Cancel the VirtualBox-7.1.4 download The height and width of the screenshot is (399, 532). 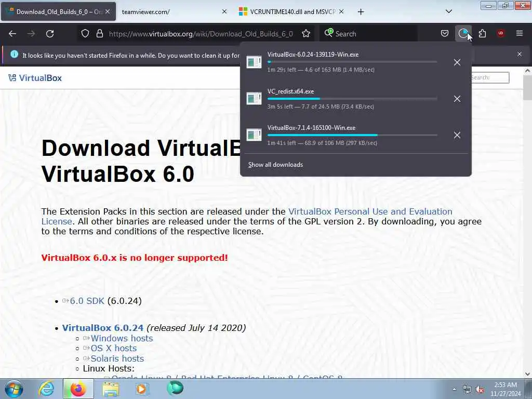(457, 135)
